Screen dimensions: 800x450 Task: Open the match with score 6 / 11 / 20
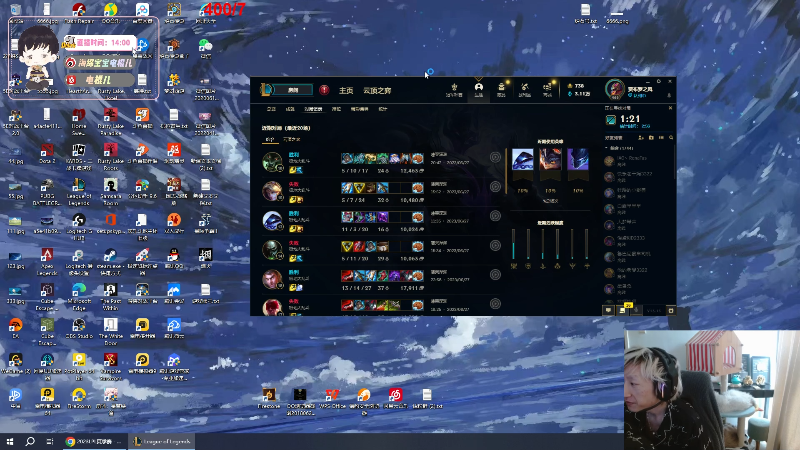click(x=382, y=250)
